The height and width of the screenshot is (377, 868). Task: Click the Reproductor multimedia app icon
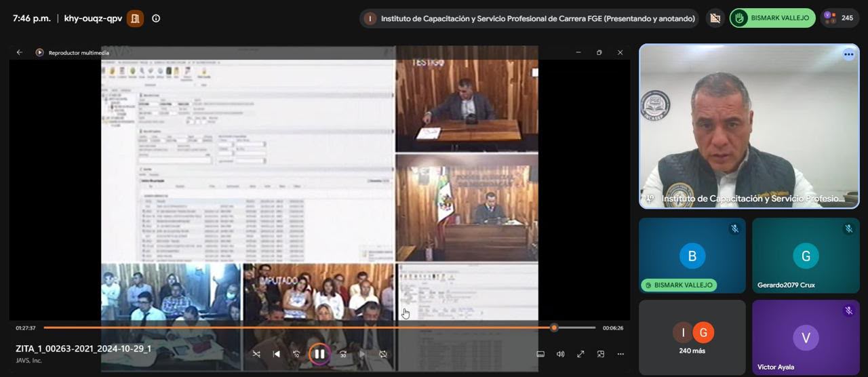[39, 52]
